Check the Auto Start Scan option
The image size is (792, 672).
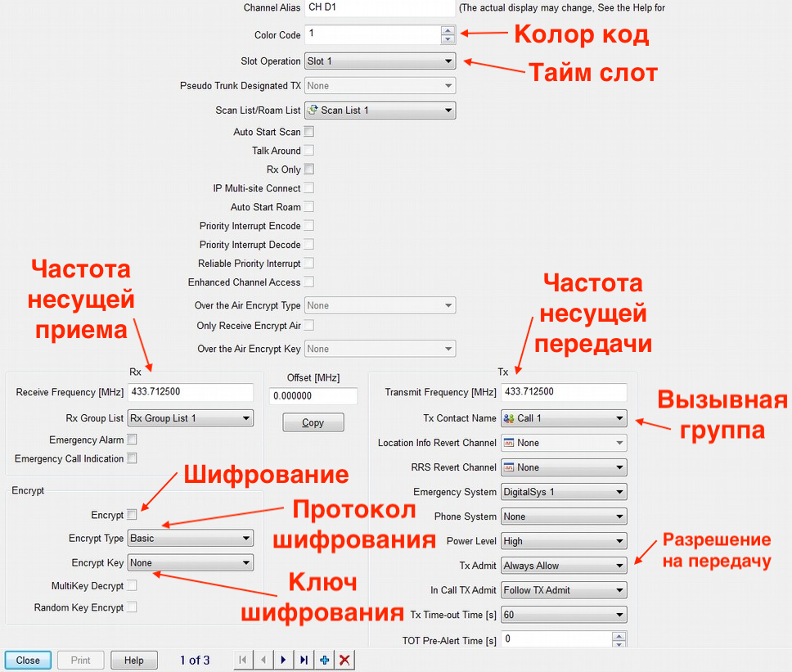coord(308,131)
